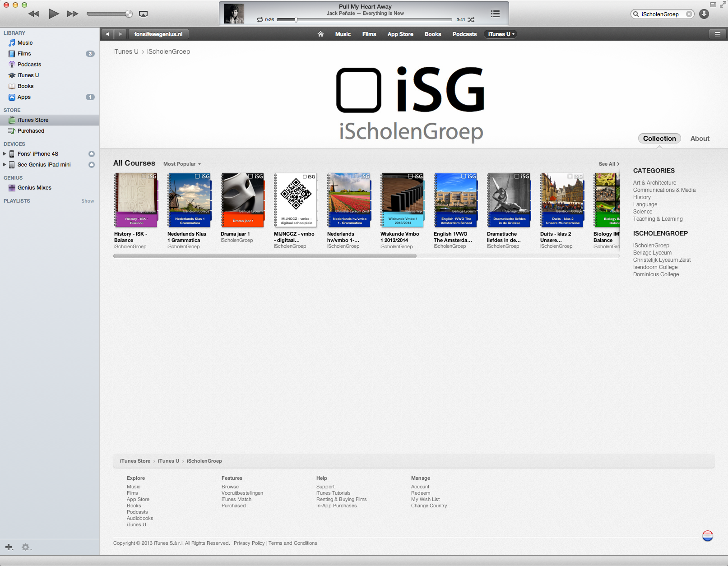
Task: Select iTunes Store in the sidebar
Action: pos(50,120)
